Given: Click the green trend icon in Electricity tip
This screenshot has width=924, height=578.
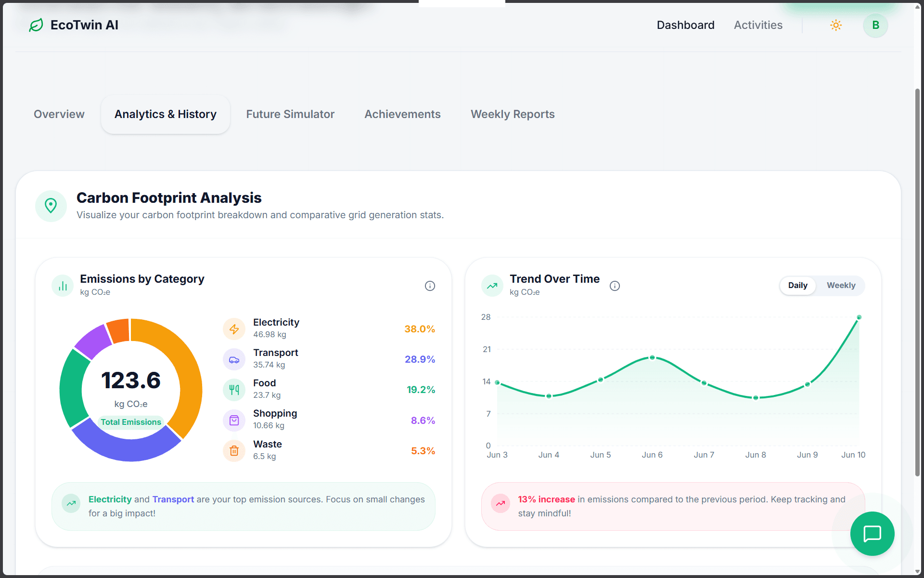Looking at the screenshot, I should tap(71, 504).
